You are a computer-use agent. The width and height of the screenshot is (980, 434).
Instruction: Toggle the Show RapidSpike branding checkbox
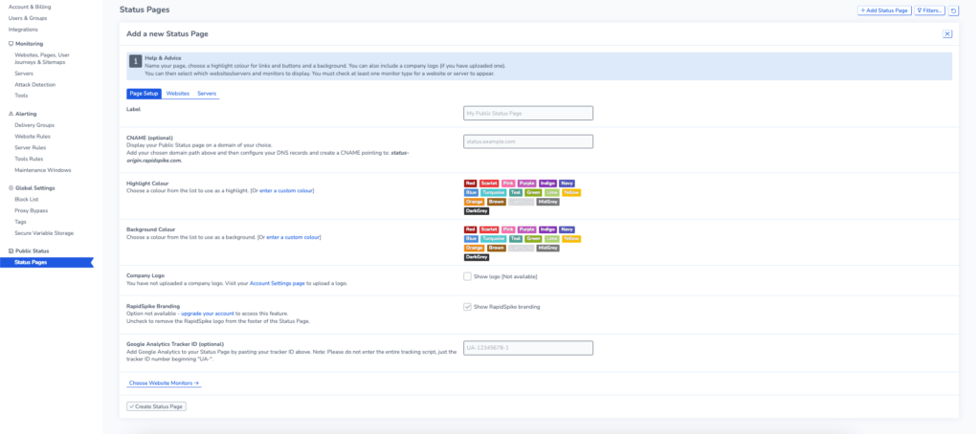pos(467,307)
